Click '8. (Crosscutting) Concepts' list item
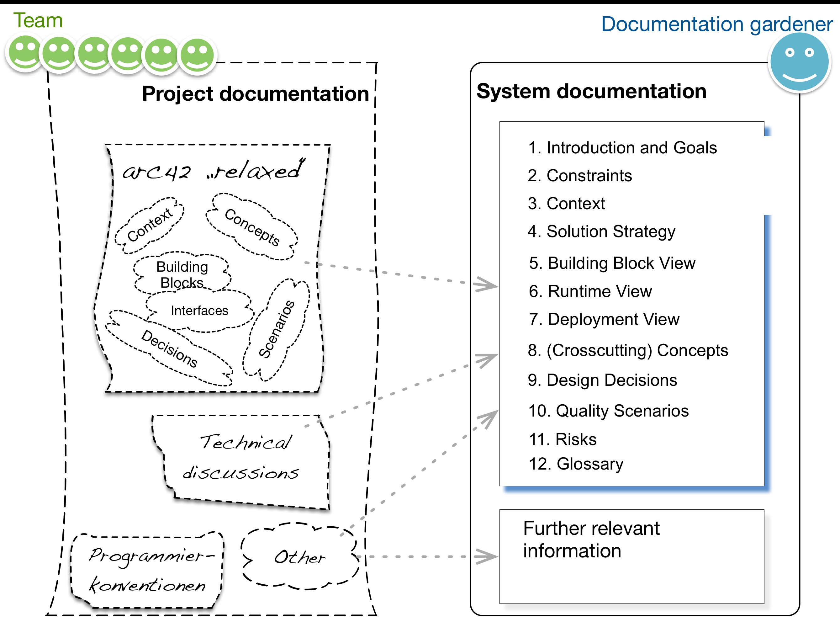Viewport: 840px width, 622px height. (x=628, y=350)
